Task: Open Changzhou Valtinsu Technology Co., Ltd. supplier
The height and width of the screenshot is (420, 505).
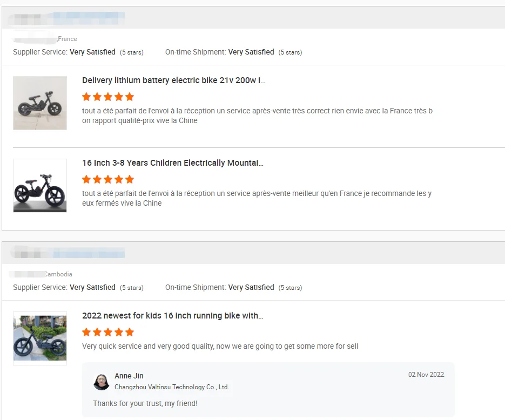Action: [172, 387]
